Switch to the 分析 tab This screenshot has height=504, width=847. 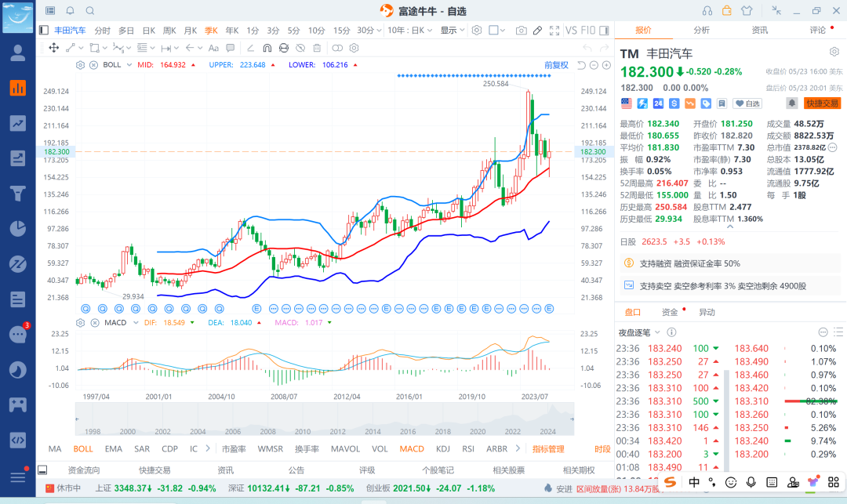click(x=702, y=31)
